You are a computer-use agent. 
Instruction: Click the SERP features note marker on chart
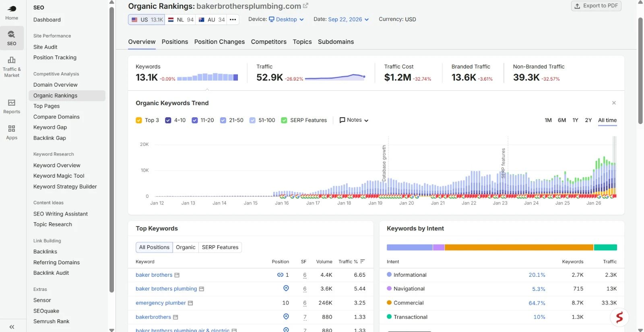[x=503, y=163]
